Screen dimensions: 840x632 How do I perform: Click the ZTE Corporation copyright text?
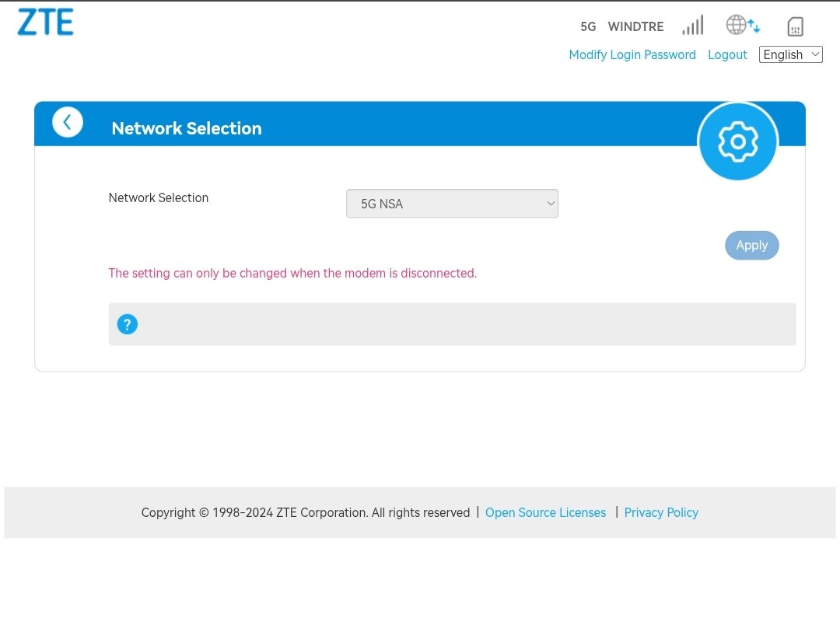click(x=305, y=512)
